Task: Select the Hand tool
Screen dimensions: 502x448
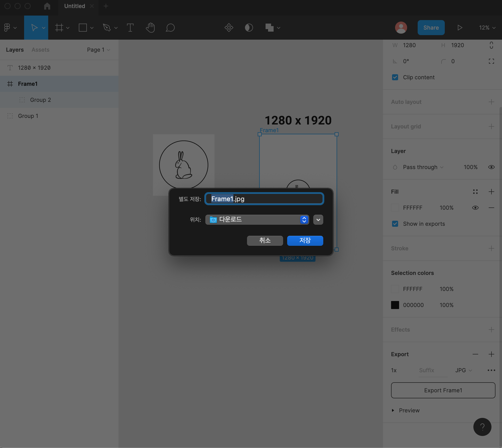Action: coord(150,28)
